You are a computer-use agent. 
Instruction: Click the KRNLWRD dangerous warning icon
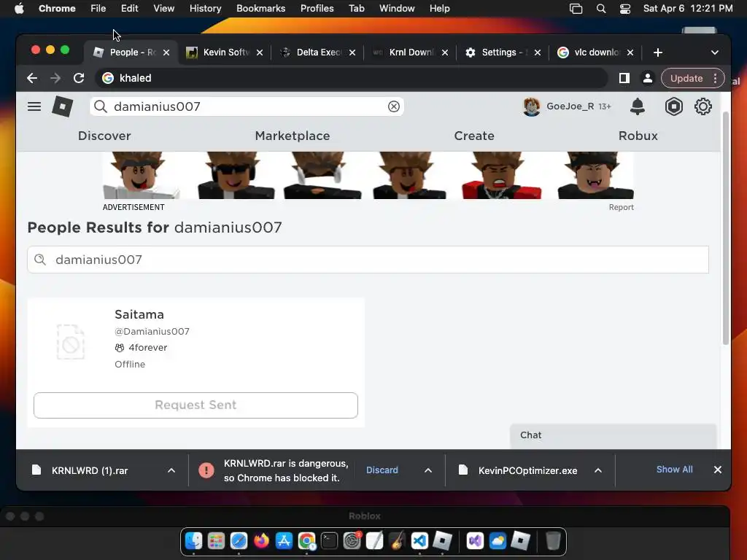(x=206, y=470)
